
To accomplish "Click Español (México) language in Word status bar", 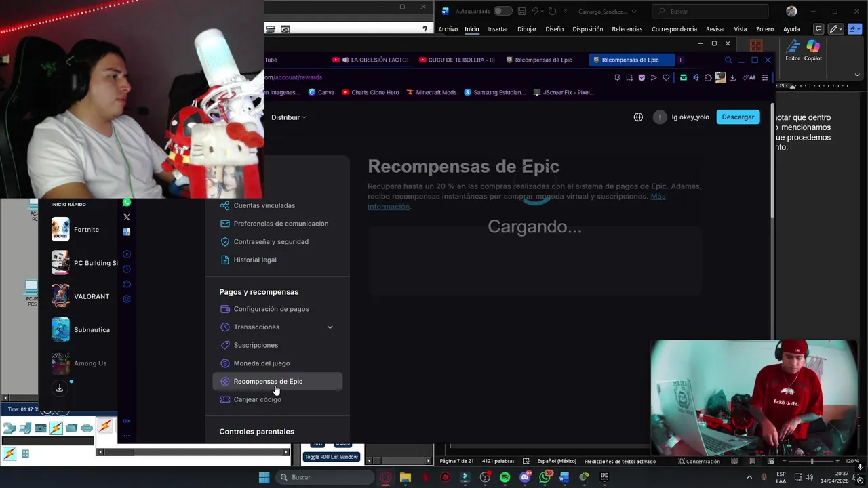I will pyautogui.click(x=557, y=461).
